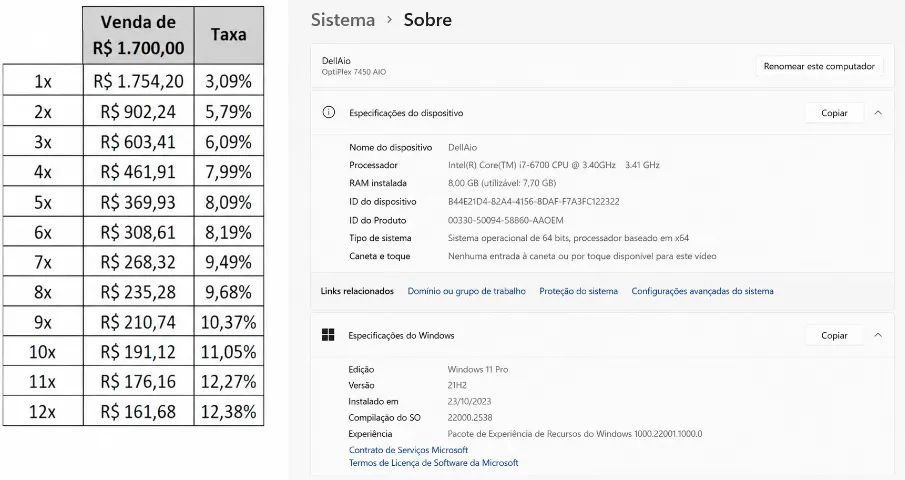Image resolution: width=905 pixels, height=480 pixels.
Task: Open Domínio ou grupo de trabalho link
Action: pos(466,291)
